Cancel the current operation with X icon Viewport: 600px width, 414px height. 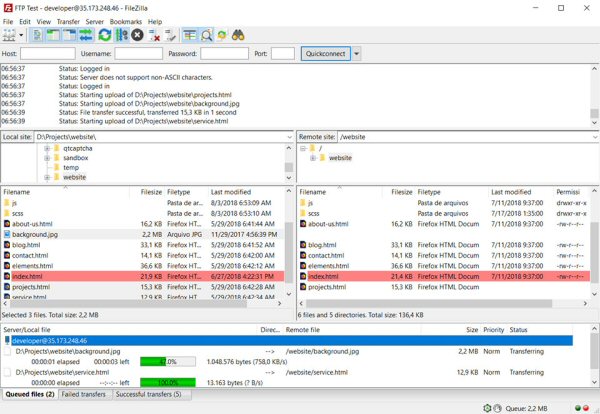tap(137, 35)
